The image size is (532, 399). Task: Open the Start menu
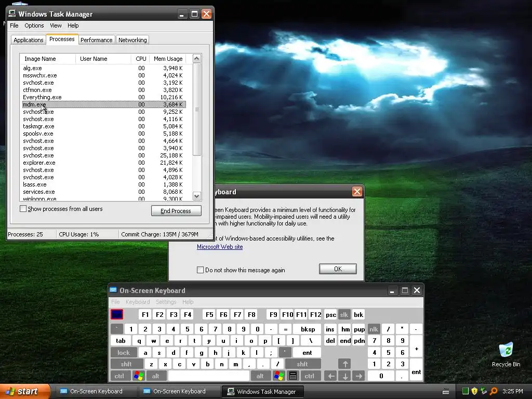pyautogui.click(x=25, y=391)
